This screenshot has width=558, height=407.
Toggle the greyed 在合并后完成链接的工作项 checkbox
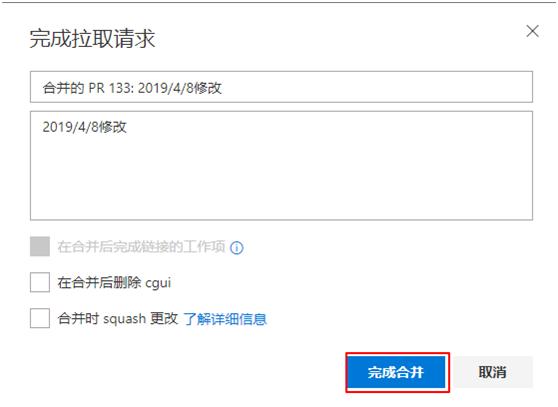coord(40,246)
